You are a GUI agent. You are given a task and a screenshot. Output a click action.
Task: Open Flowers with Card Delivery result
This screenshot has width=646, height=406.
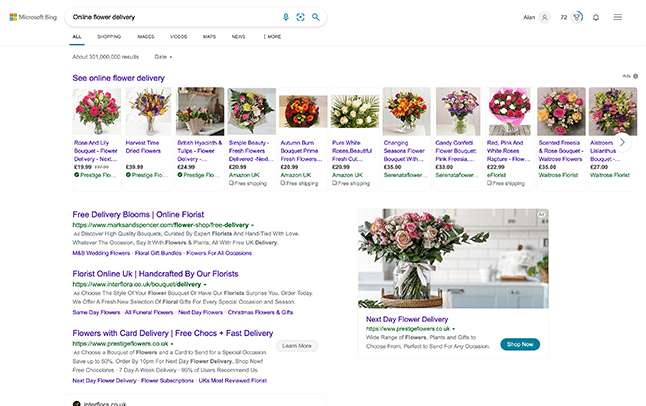173,333
